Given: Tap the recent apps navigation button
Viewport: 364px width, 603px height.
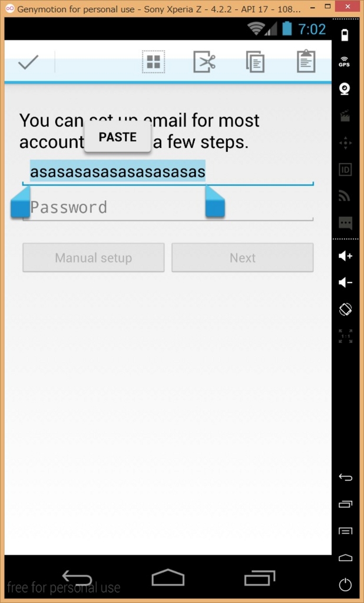Looking at the screenshot, I should click(x=260, y=578).
